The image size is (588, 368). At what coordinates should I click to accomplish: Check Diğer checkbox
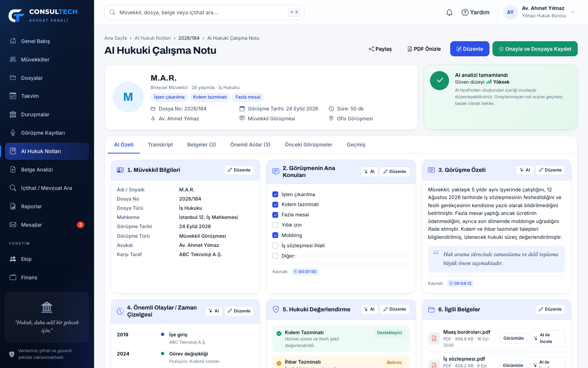pos(275,256)
